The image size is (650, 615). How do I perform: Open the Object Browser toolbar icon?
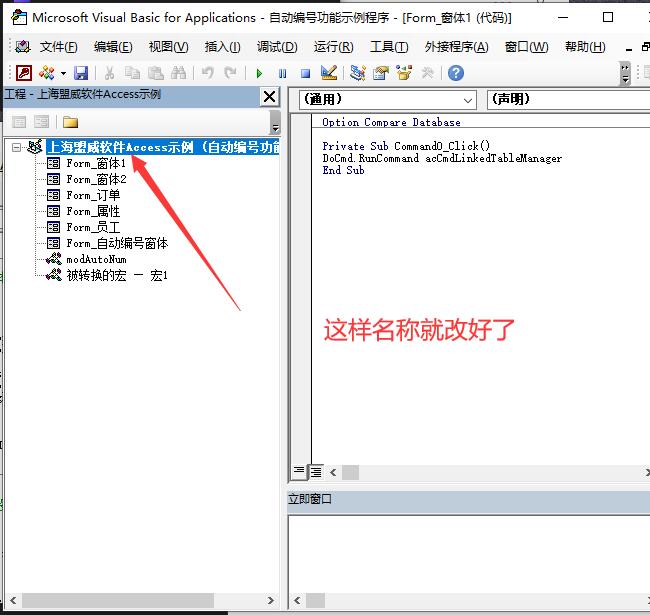(404, 73)
